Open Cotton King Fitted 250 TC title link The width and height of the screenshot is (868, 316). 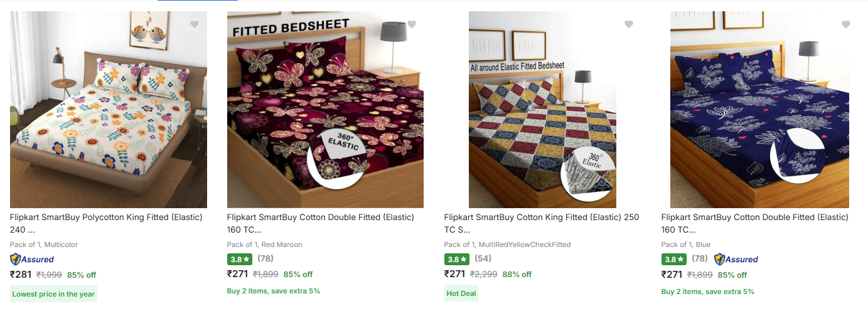pos(541,218)
